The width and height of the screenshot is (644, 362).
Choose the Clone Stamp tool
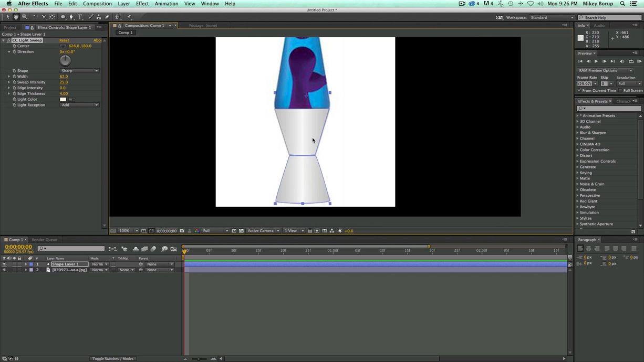click(x=99, y=16)
